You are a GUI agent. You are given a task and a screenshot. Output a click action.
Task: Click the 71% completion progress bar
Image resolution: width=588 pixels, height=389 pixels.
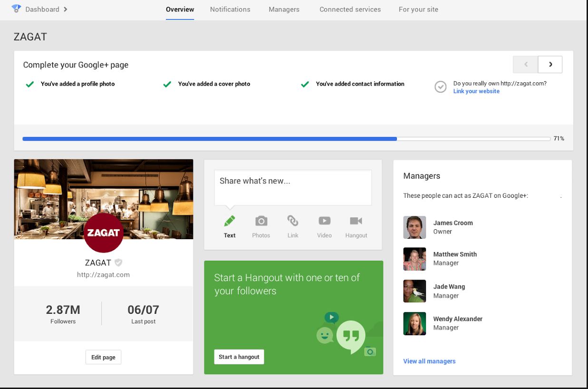pos(286,139)
